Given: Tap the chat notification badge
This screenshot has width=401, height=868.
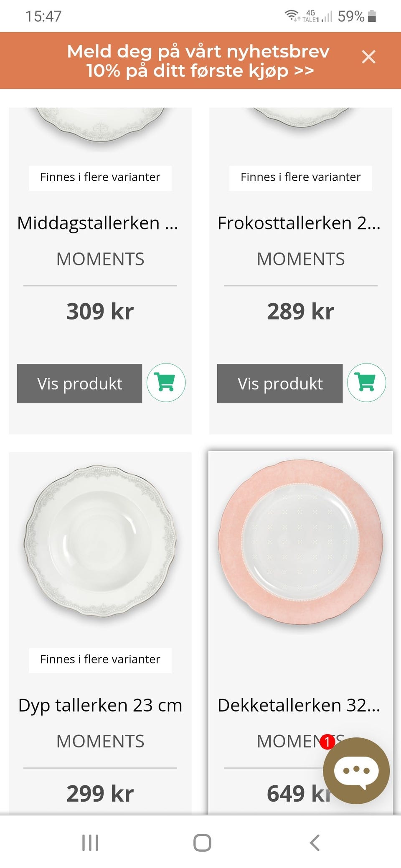Looking at the screenshot, I should click(327, 742).
